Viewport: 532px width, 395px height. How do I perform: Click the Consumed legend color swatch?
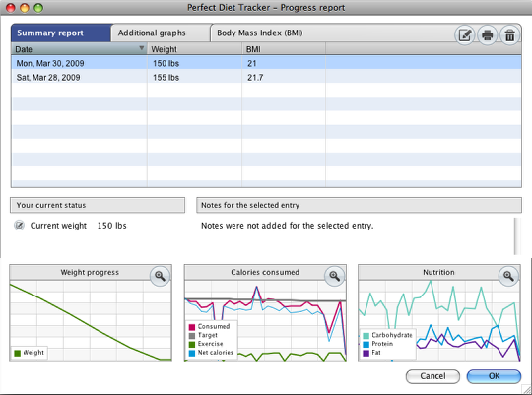(192, 327)
